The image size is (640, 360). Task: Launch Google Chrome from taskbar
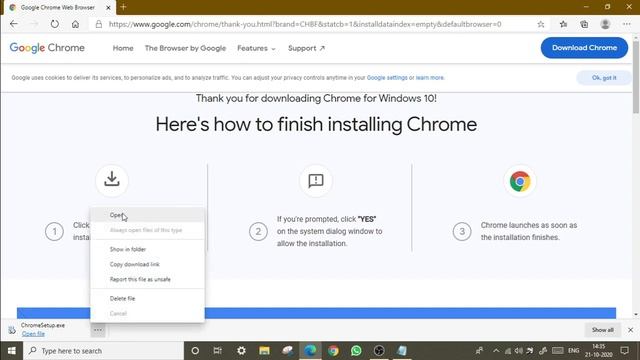(x=333, y=351)
